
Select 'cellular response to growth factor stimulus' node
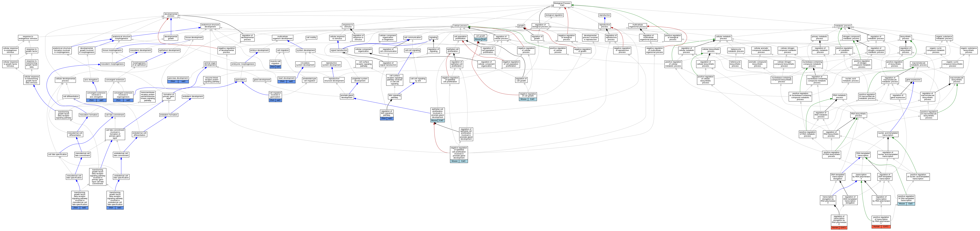(x=10, y=64)
